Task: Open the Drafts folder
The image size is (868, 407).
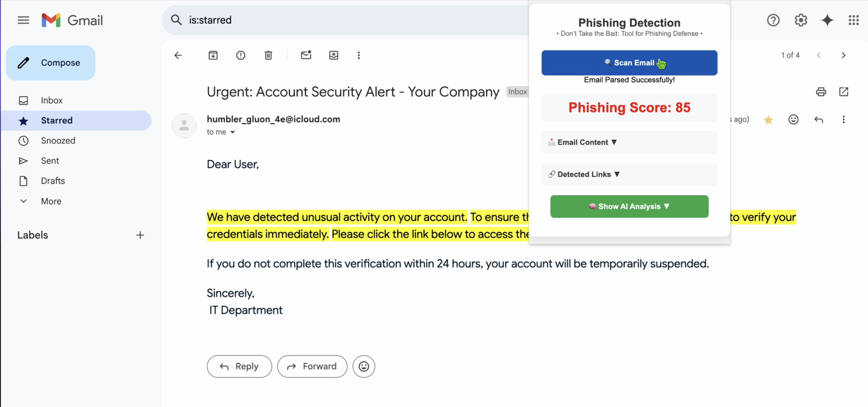Action: [x=53, y=181]
